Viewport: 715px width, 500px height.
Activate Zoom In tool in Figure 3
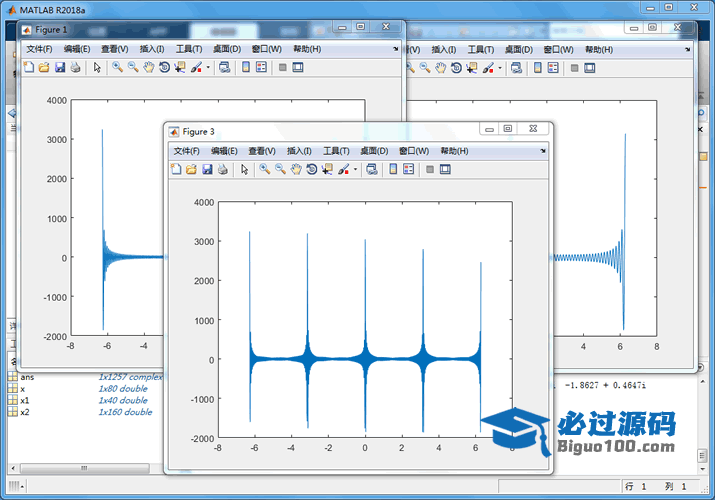264,170
